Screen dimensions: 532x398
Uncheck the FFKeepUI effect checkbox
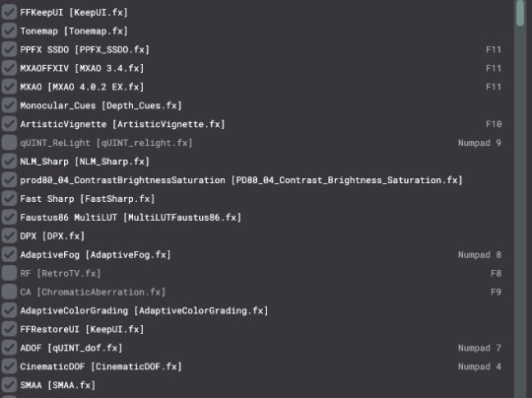pyautogui.click(x=9, y=12)
